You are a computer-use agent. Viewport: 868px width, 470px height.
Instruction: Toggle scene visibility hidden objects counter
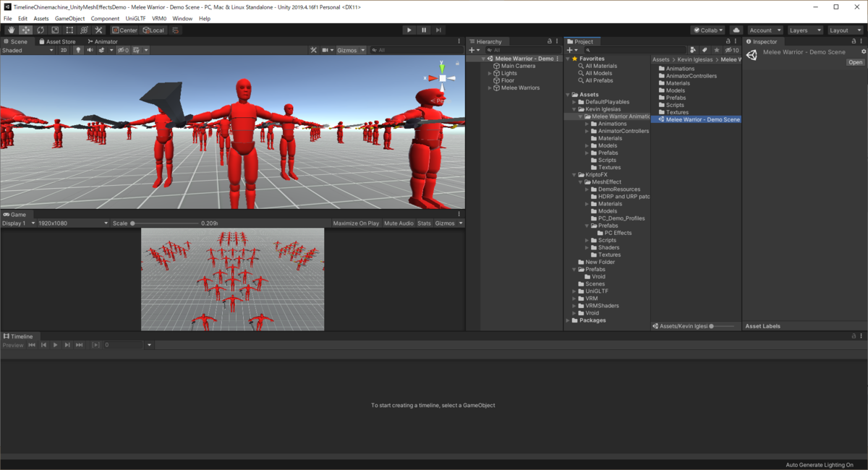(x=123, y=51)
